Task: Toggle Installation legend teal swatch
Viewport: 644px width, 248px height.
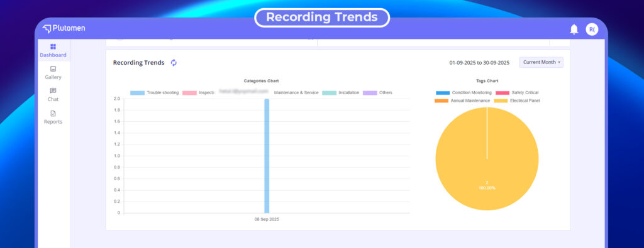Action: point(329,93)
